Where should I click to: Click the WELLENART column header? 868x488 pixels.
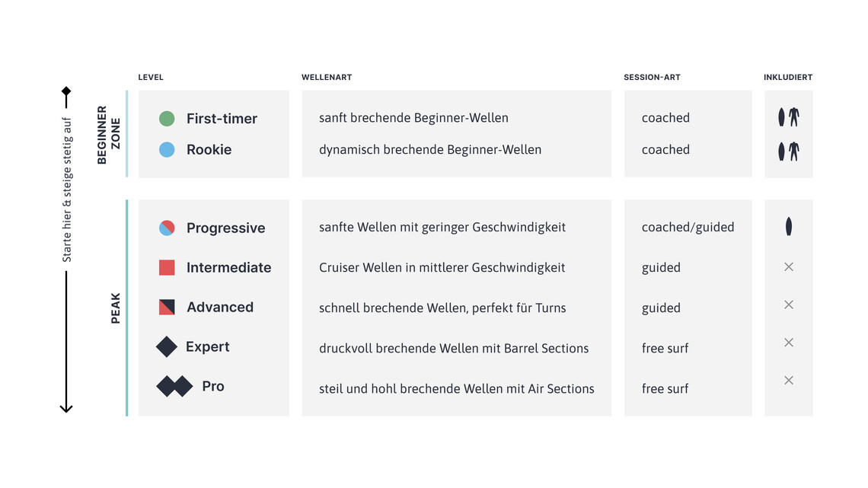tap(327, 78)
